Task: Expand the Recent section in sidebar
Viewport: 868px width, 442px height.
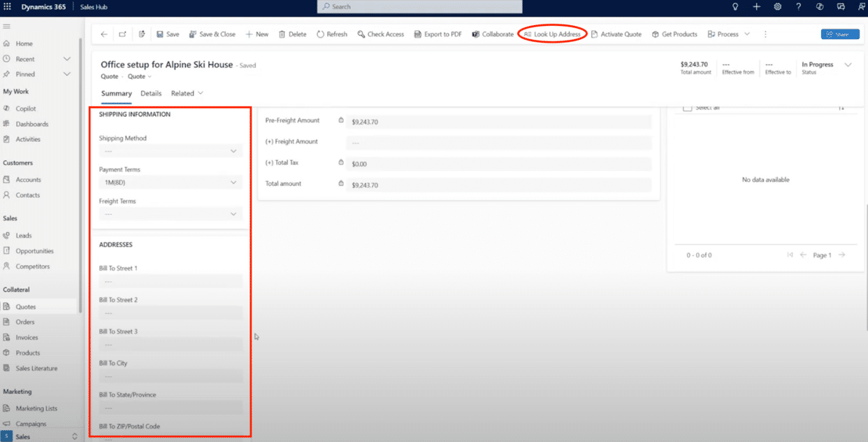Action: tap(67, 59)
